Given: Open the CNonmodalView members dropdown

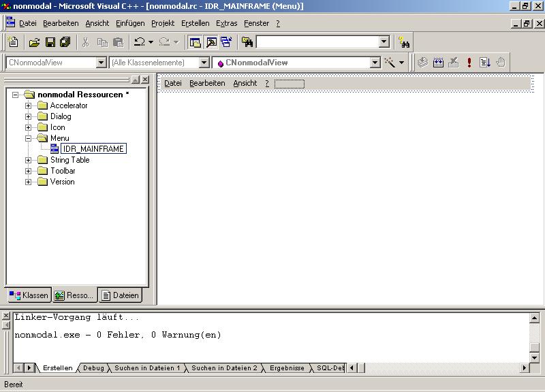Looking at the screenshot, I should (x=375, y=63).
